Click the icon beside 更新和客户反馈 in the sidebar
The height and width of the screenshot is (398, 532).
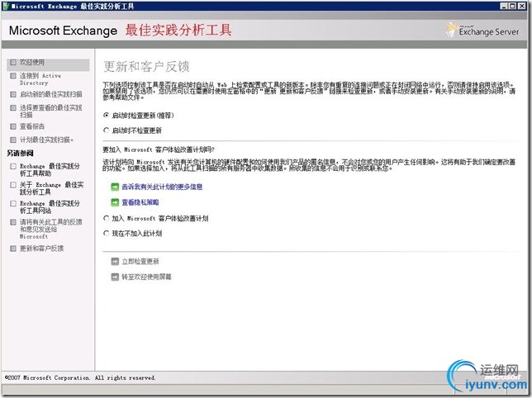point(13,249)
